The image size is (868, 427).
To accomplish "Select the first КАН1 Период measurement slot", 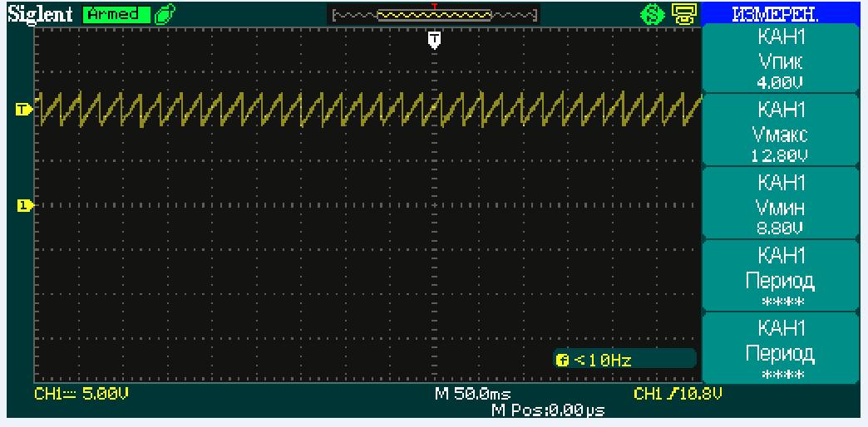I will [x=781, y=277].
